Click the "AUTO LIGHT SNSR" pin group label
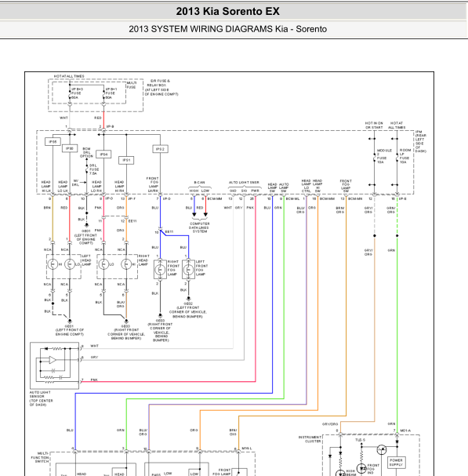Screen dimensions: 468x476 [244, 183]
